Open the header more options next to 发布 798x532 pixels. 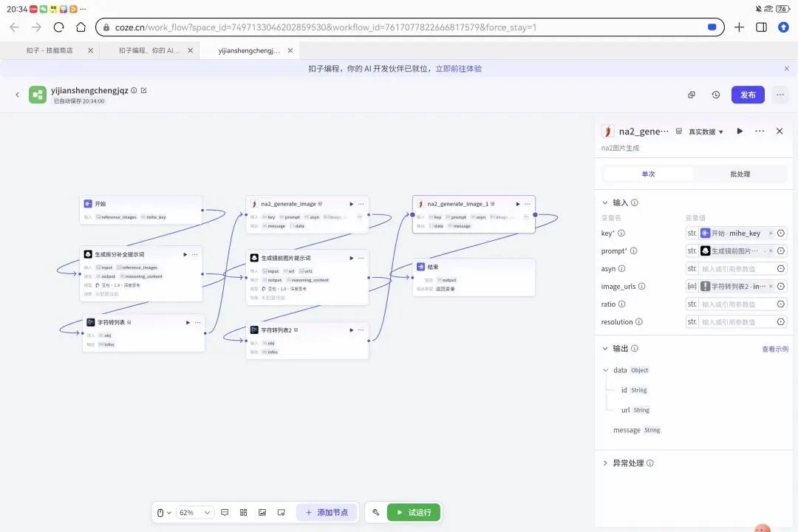780,95
